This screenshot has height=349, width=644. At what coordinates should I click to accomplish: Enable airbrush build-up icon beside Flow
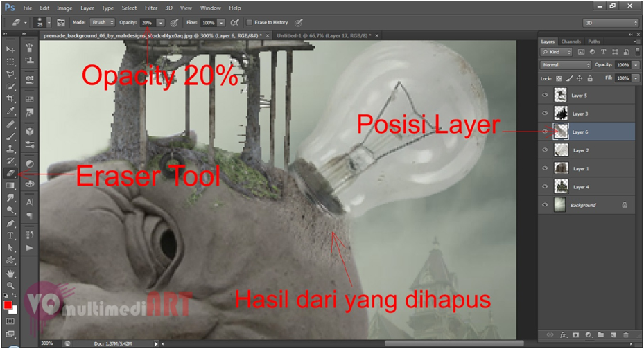(235, 23)
